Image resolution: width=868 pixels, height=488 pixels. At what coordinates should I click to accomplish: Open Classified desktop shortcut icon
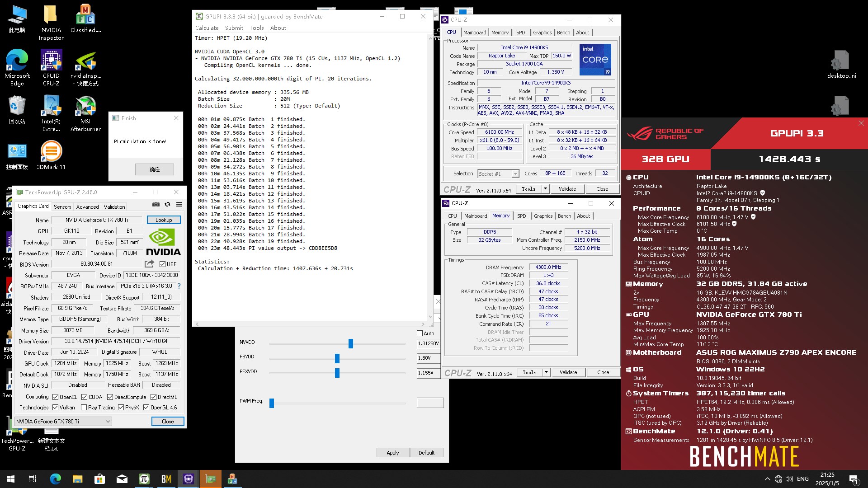pos(85,19)
